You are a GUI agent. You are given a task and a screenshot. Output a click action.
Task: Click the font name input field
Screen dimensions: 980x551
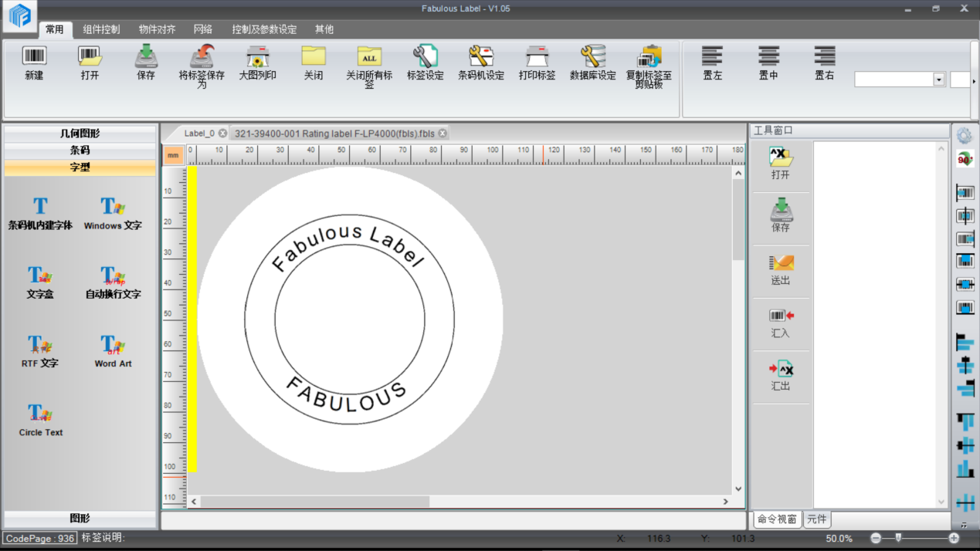[894, 79]
